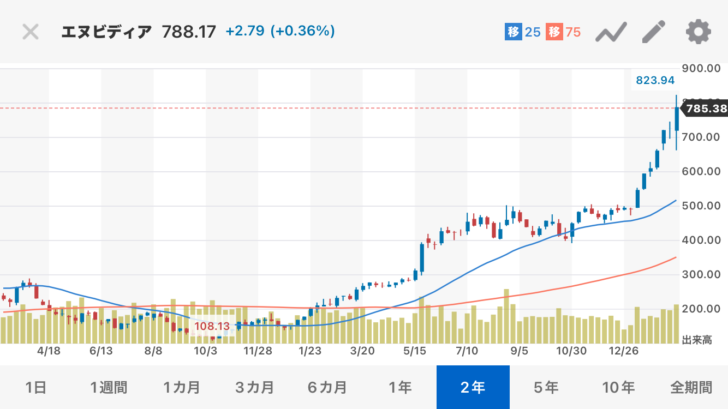Select the 1日 period tab
The height and width of the screenshot is (409, 728).
(35, 387)
